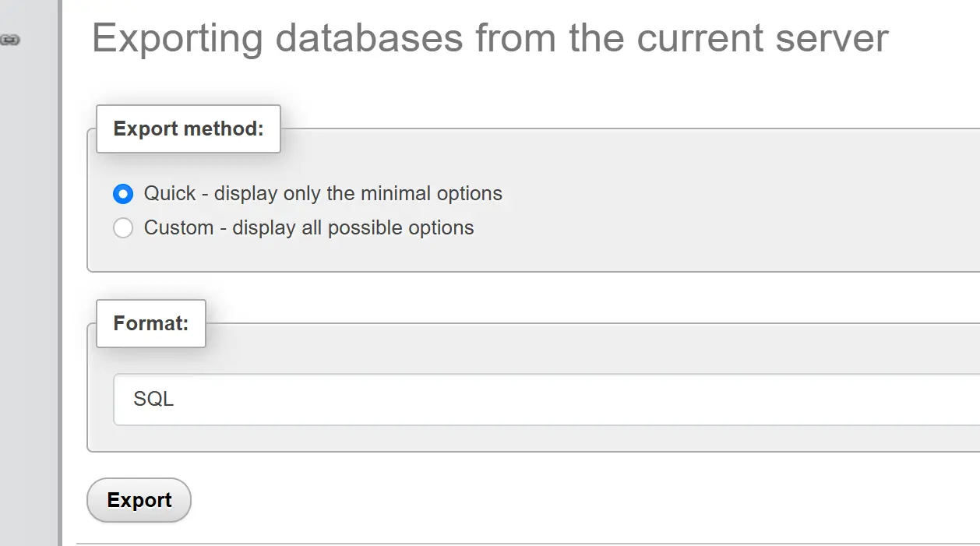Click the 'Custom - display all possible options' label
Viewport: 980px width, 546px height.
tap(308, 228)
